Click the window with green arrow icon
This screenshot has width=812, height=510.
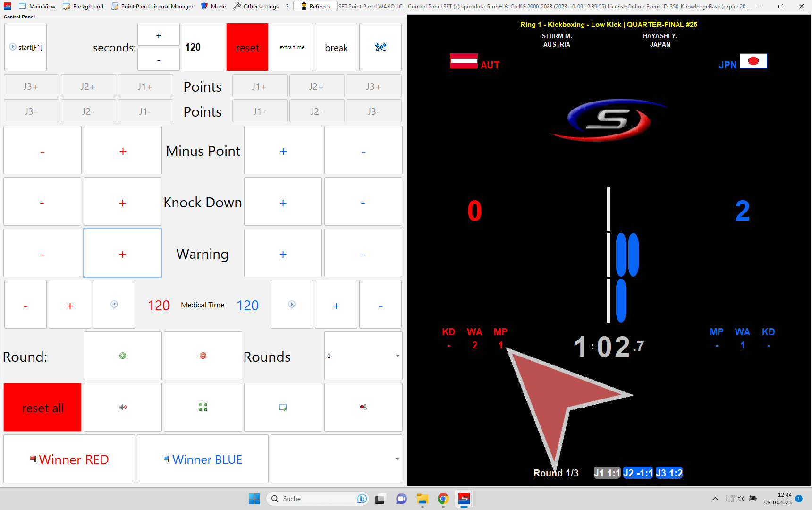[283, 407]
